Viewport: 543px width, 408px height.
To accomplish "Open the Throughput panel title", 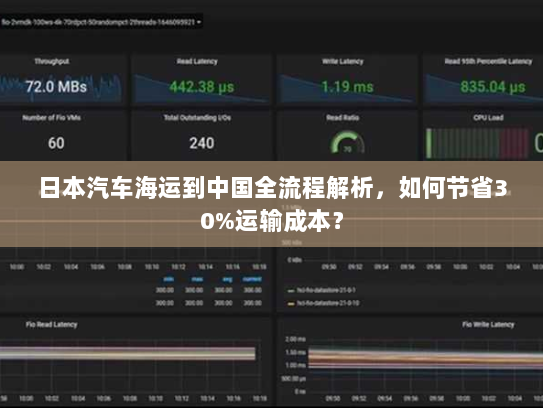I will coord(52,61).
